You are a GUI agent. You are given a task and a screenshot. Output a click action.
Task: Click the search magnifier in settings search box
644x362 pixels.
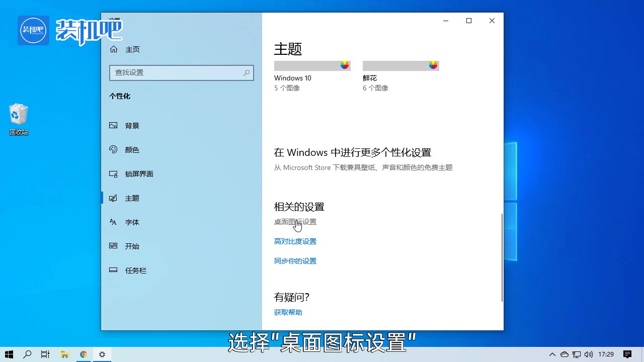pyautogui.click(x=247, y=73)
